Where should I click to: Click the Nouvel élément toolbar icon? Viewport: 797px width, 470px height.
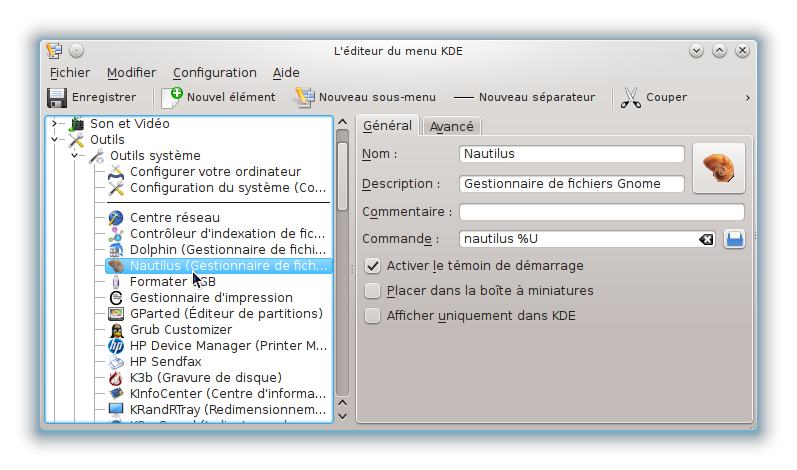point(172,98)
